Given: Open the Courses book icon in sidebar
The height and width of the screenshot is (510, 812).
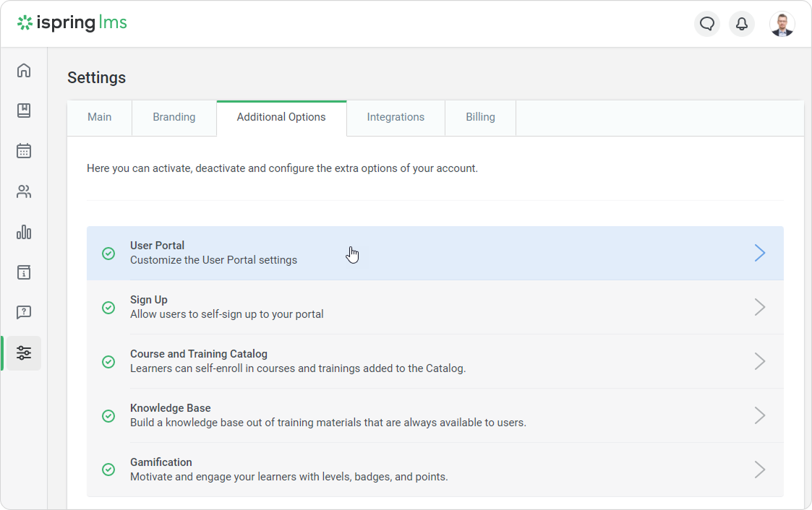Looking at the screenshot, I should 24,111.
